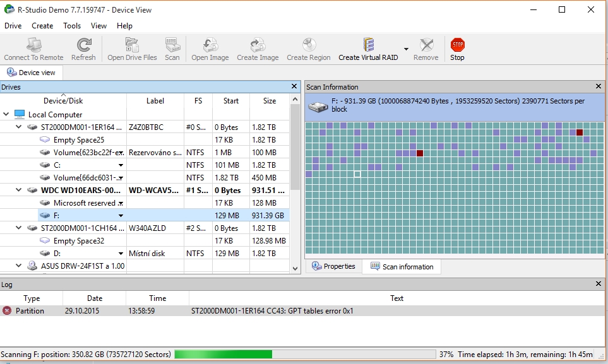
Task: Close the Log panel
Action: [599, 284]
